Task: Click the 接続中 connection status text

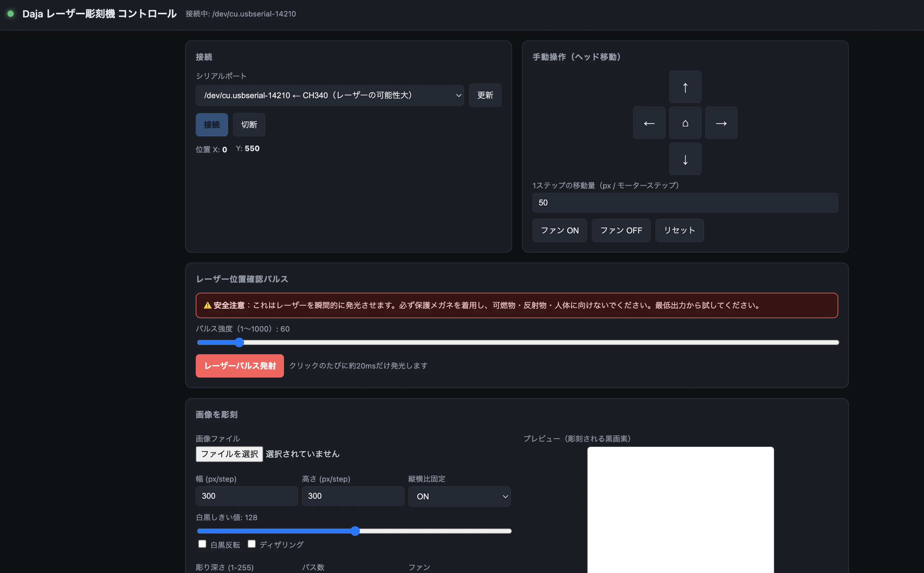Action: coord(240,14)
